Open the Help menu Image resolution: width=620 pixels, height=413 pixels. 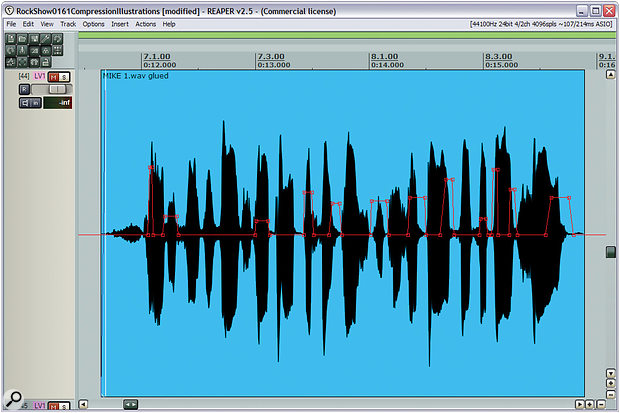169,24
